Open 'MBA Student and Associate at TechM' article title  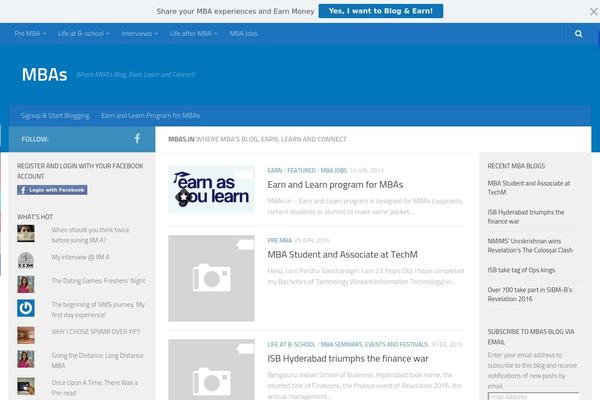pos(342,255)
